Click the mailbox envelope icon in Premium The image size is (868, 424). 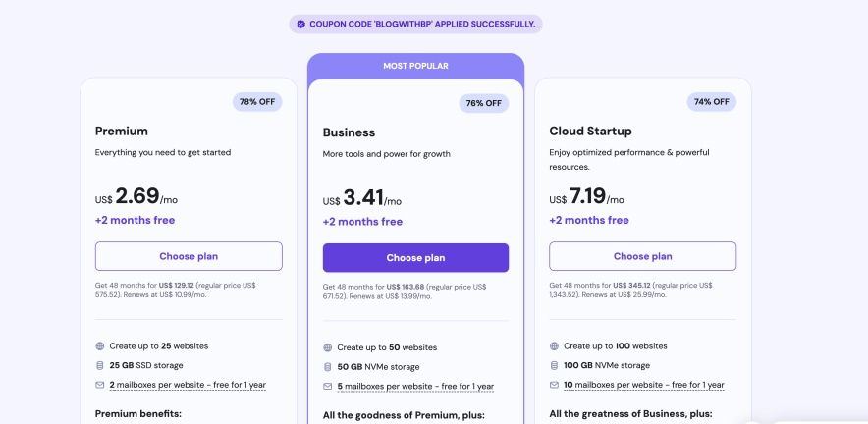99,385
